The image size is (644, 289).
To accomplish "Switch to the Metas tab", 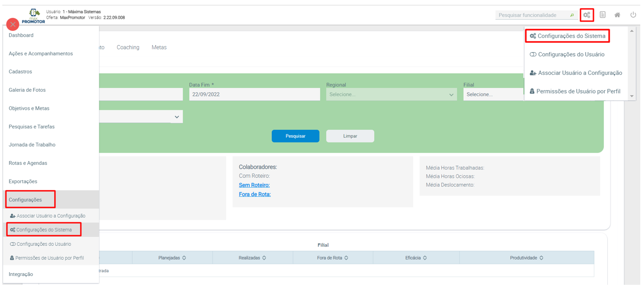I will click(159, 47).
